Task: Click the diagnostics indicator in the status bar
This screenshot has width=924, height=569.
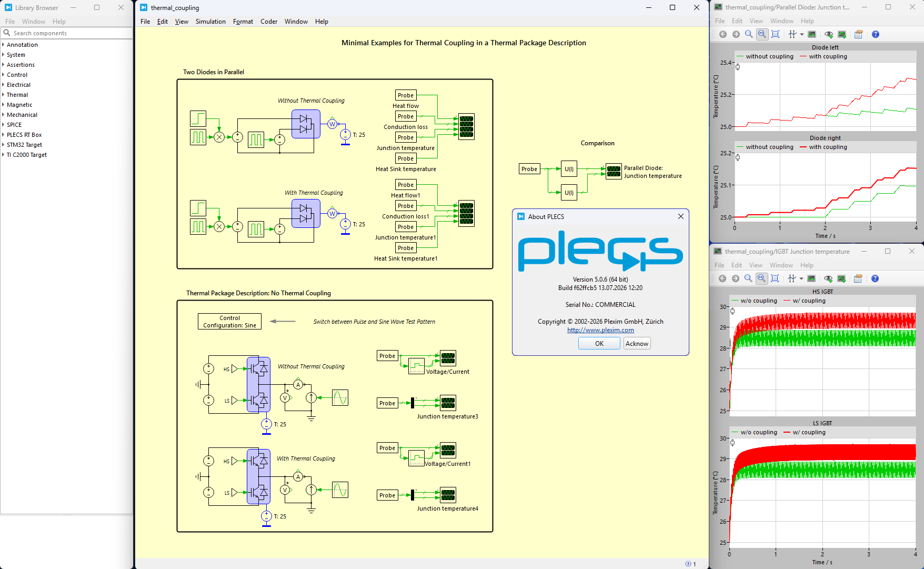Action: coord(691,564)
